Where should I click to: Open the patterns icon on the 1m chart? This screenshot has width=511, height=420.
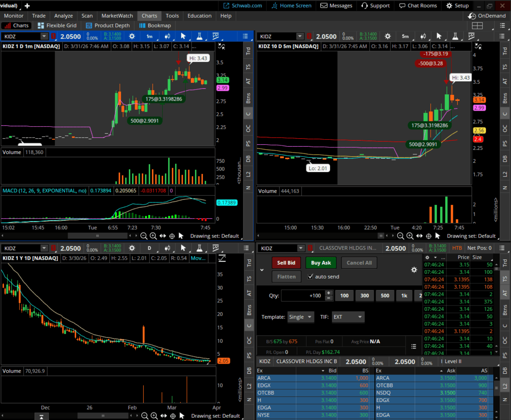(x=216, y=36)
